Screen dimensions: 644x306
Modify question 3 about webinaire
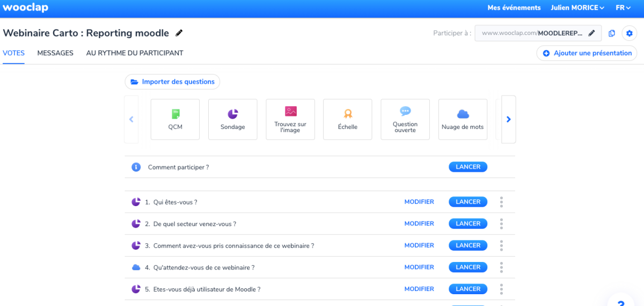419,245
